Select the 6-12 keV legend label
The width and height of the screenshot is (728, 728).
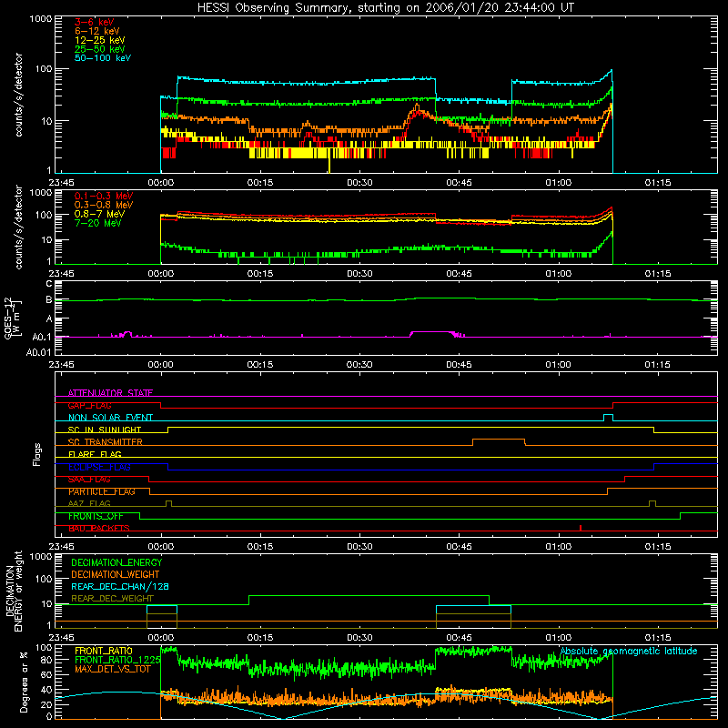point(96,31)
